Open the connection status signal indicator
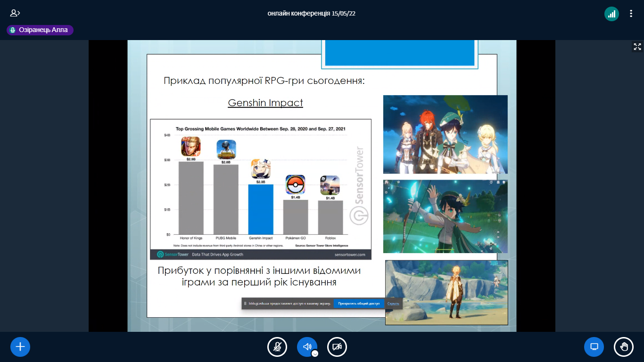 point(611,14)
